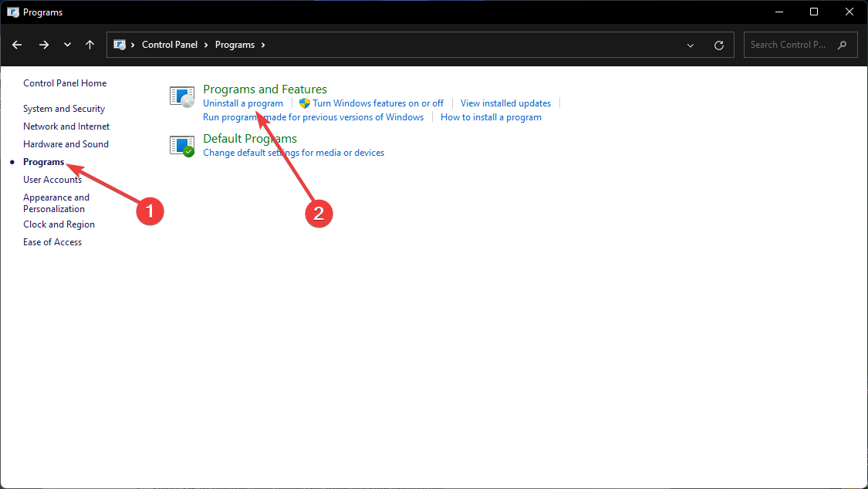Maximize the Programs window

814,12
